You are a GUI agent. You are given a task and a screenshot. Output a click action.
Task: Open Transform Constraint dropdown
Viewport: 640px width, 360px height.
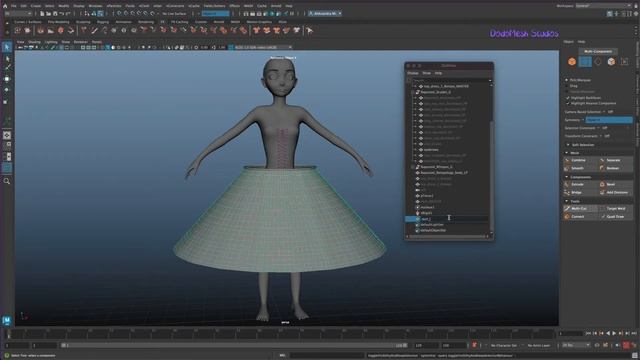(606, 136)
